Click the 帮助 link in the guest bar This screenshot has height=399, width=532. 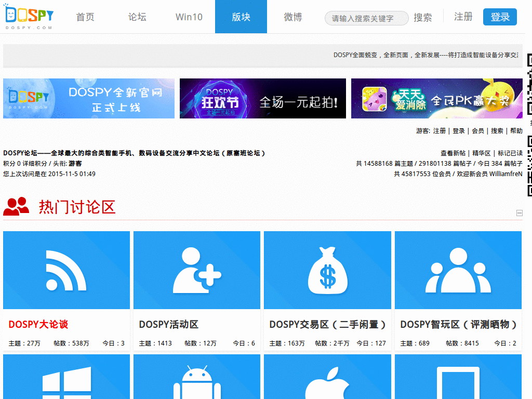coord(516,130)
